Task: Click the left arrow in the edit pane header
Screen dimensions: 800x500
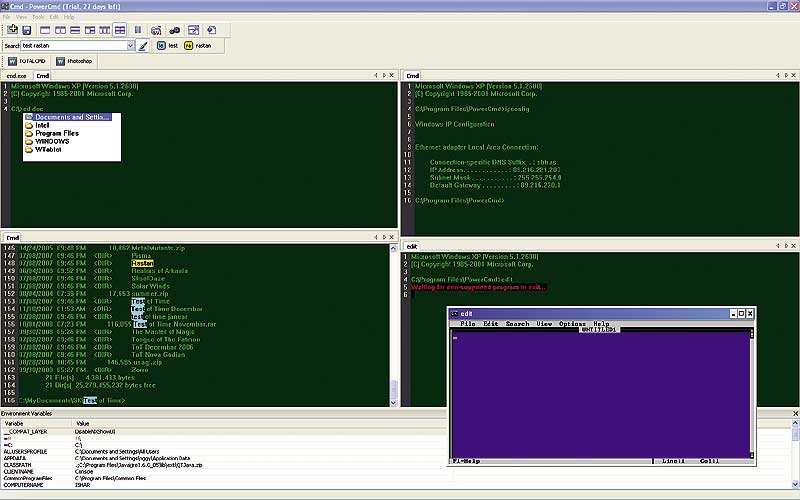Action: (x=778, y=245)
